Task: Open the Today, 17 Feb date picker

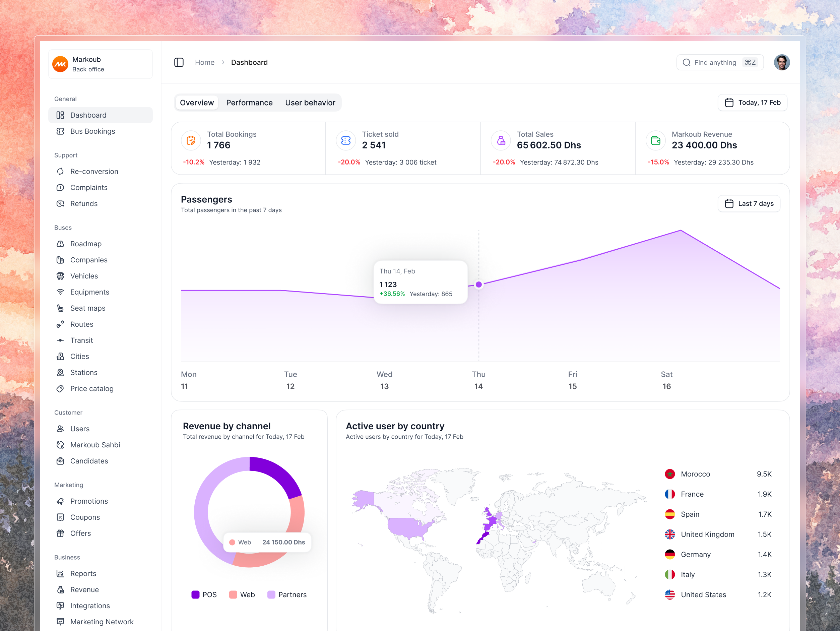Action: click(x=752, y=103)
